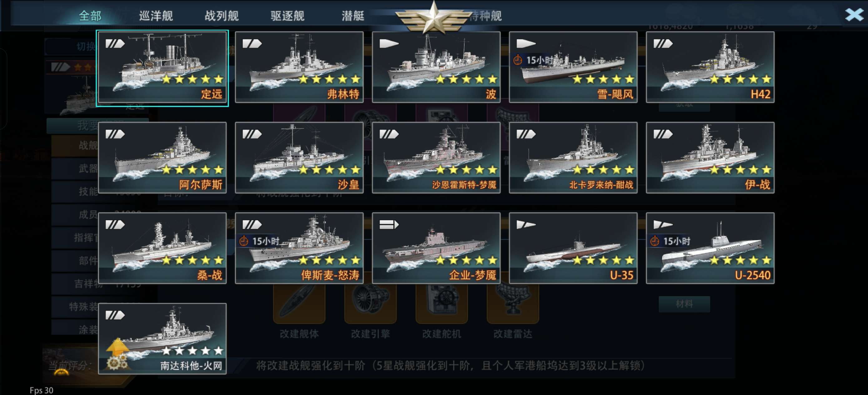Select the 全部 tab
The height and width of the screenshot is (395, 868).
[90, 16]
